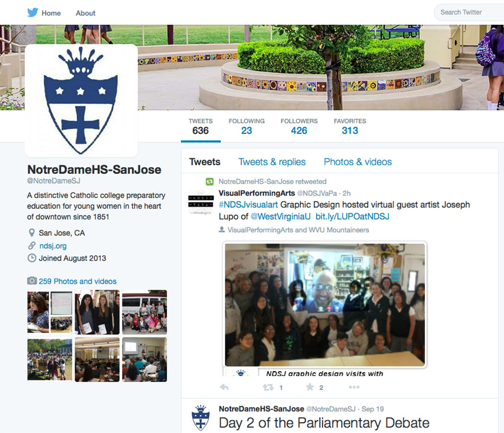Switch to the Photos & videos tab
Image resolution: width=504 pixels, height=433 pixels.
(x=358, y=162)
